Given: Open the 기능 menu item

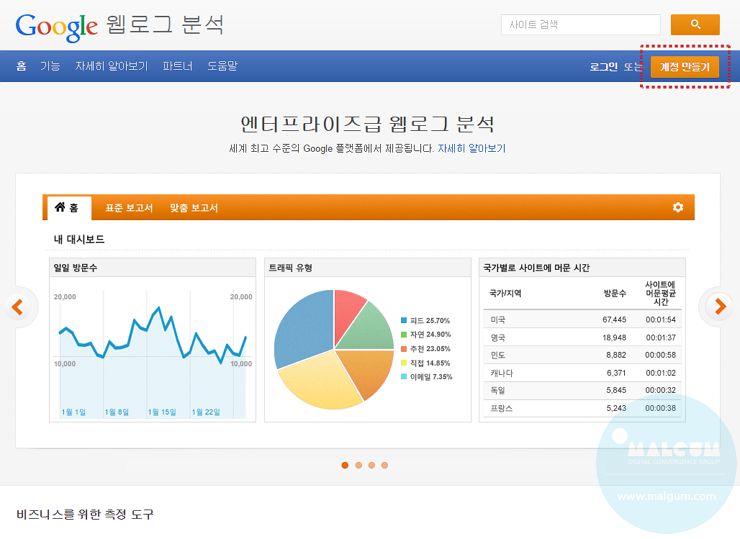Looking at the screenshot, I should [50, 66].
